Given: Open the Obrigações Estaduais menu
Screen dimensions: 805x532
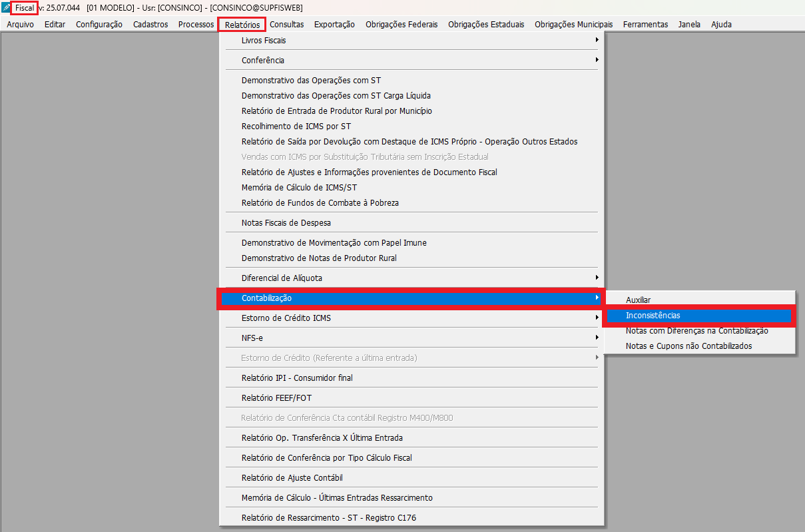Looking at the screenshot, I should [x=486, y=25].
